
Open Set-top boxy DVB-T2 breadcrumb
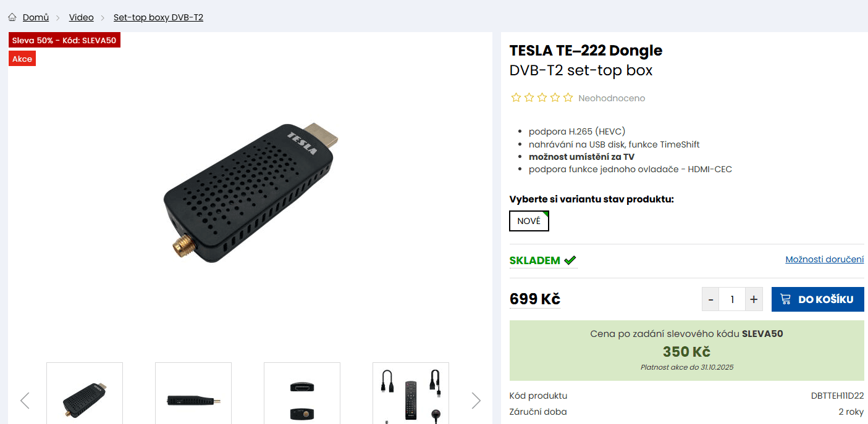tap(158, 17)
